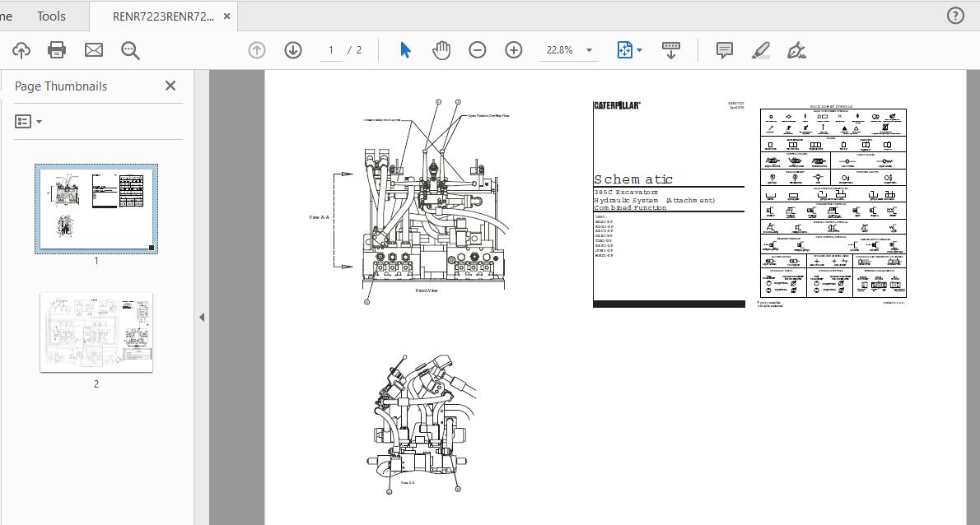
Task: Zoom out with minus button
Action: 478,50
